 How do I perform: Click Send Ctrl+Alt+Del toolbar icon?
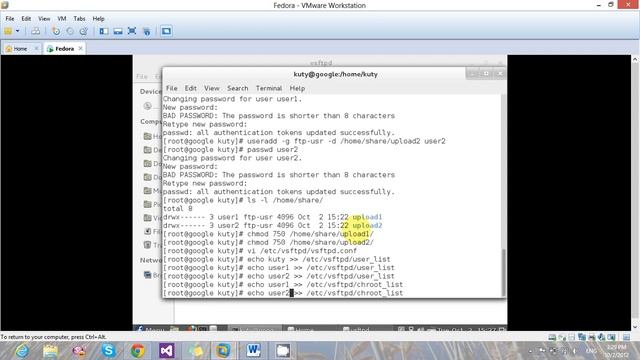coord(36,31)
